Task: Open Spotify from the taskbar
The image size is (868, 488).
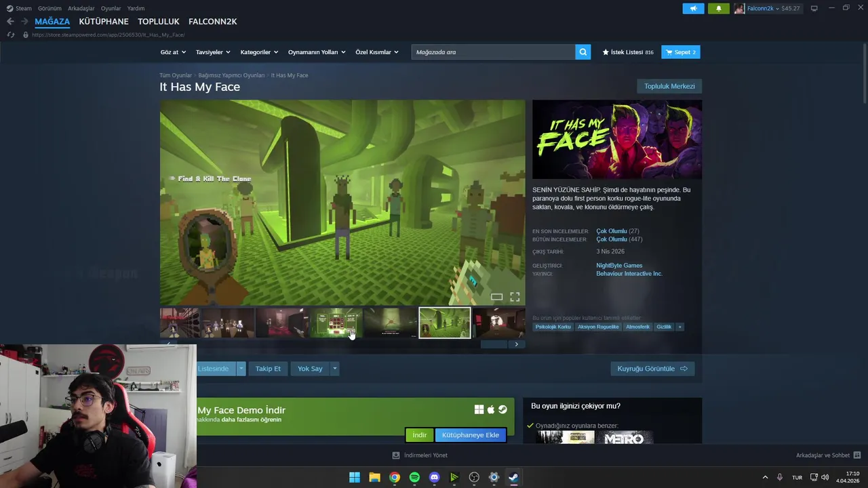Action: [x=414, y=477]
